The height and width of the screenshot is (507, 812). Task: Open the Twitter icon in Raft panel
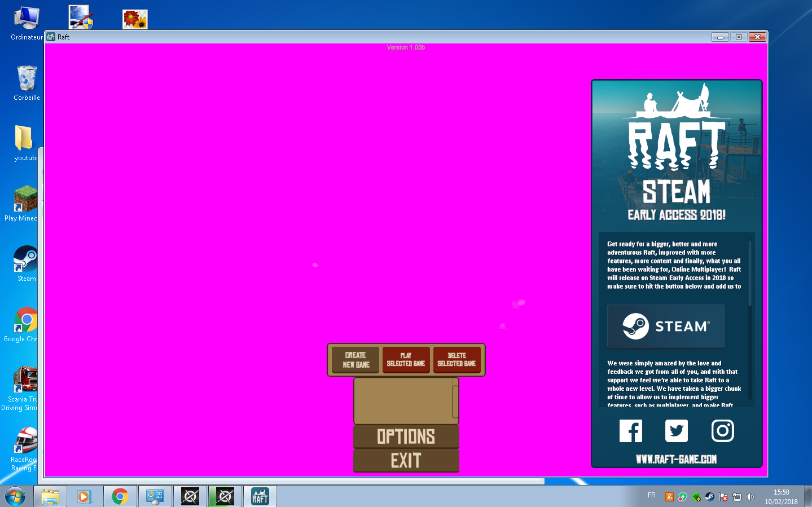click(x=677, y=431)
